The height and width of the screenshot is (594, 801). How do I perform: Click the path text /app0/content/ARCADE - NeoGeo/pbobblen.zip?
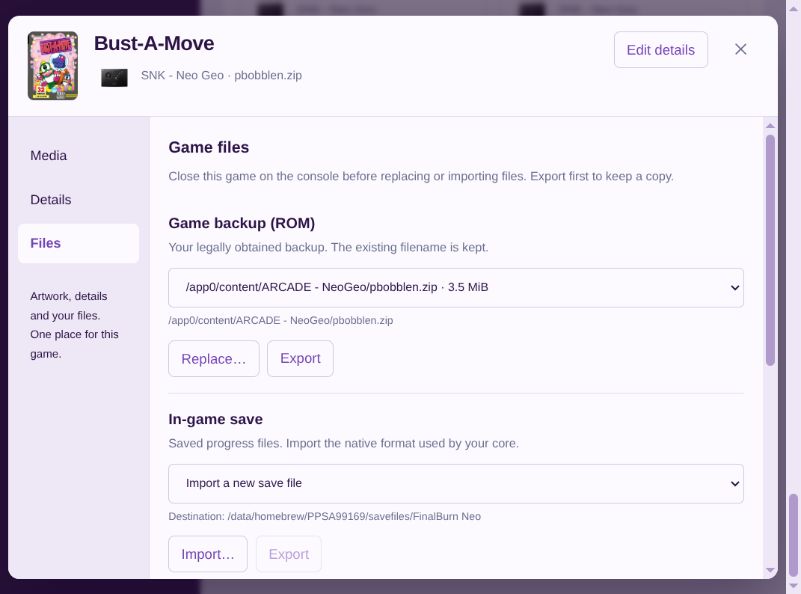280,321
